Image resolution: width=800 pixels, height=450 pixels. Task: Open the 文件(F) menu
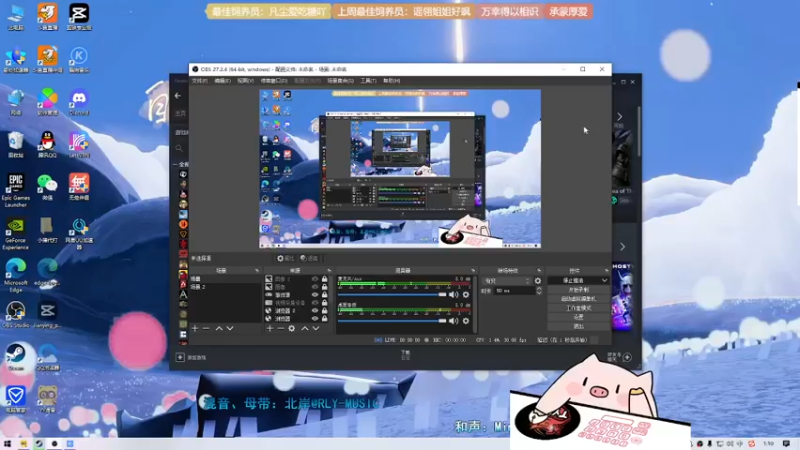coord(199,81)
